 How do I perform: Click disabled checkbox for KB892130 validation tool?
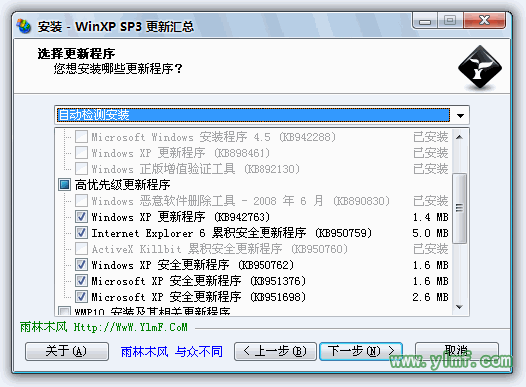(81, 169)
